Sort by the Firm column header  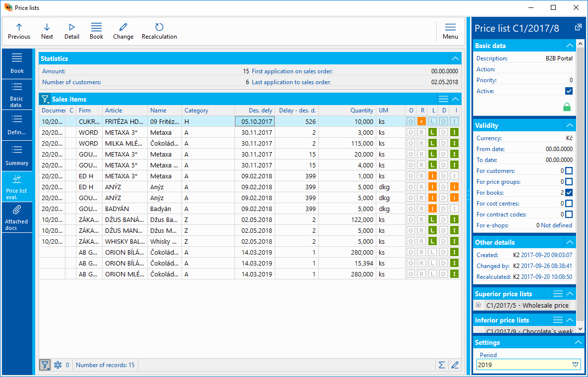click(89, 110)
